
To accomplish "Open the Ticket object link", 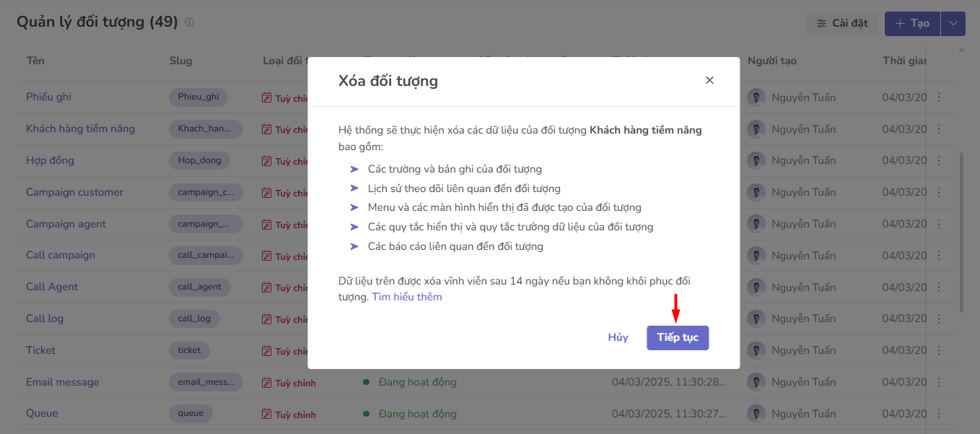I will click(x=40, y=350).
